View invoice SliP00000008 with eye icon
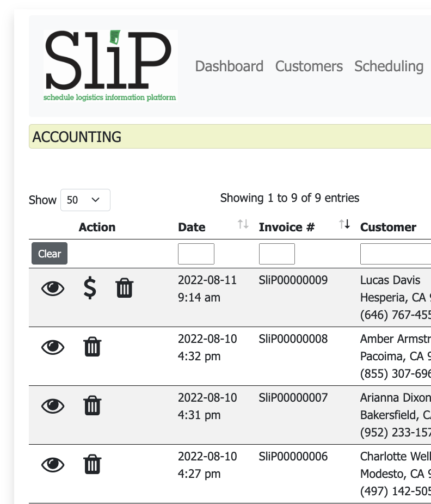Viewport: 431px width, 504px height. (x=53, y=347)
